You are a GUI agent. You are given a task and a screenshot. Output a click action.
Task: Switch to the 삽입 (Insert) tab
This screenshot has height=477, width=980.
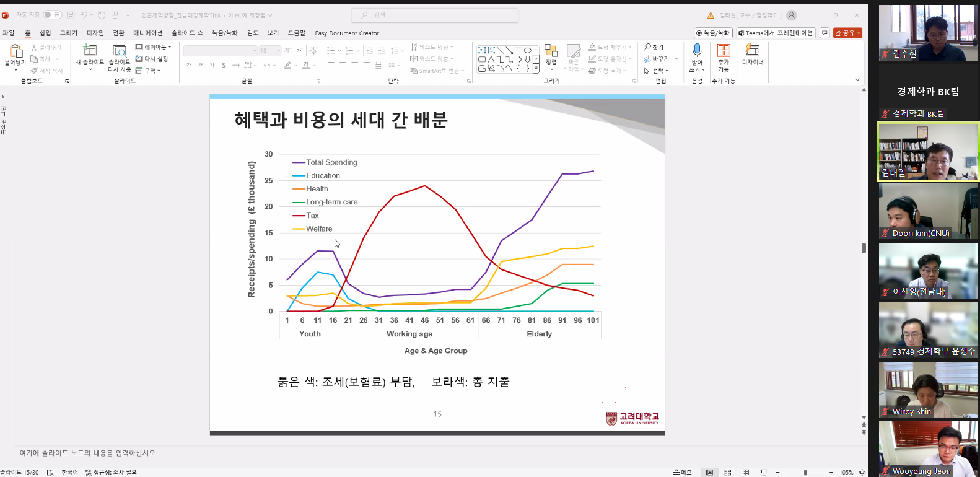[45, 33]
